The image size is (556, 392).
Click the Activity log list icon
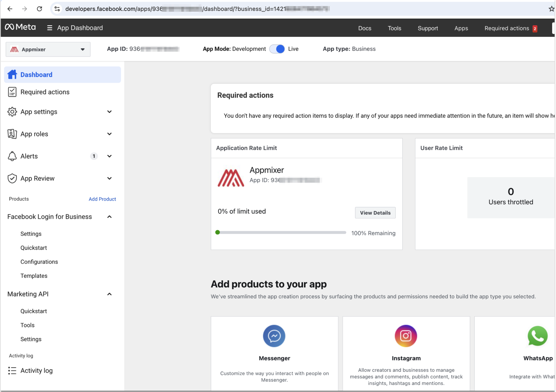tap(12, 371)
